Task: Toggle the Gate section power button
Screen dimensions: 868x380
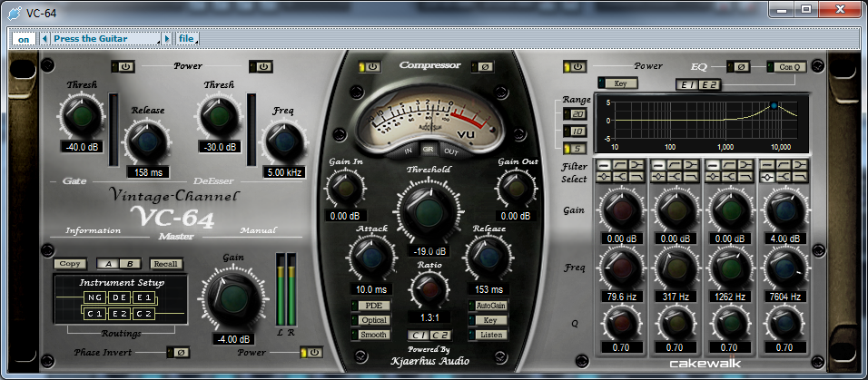Action: click(x=124, y=67)
